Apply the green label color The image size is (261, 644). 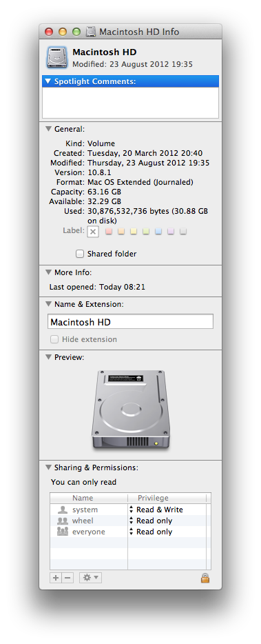(146, 231)
